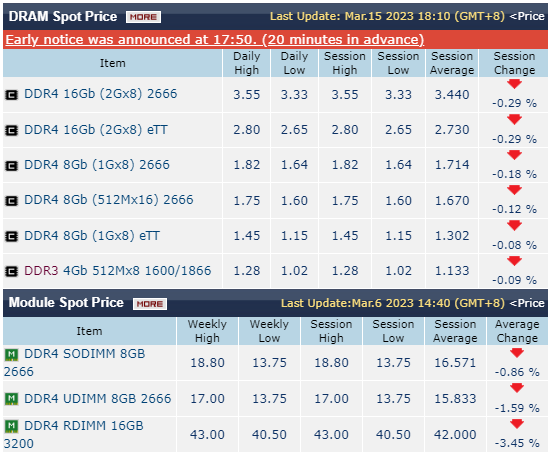This screenshot has width=548, height=453.
Task: Click the Daily Low column header
Action: pyautogui.click(x=294, y=63)
